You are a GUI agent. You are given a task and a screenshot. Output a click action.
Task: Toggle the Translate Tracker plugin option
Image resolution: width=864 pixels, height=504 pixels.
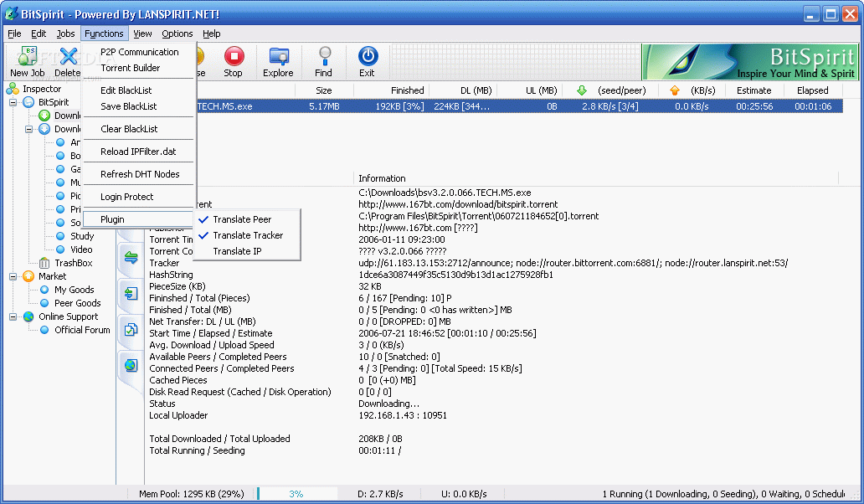[247, 235]
